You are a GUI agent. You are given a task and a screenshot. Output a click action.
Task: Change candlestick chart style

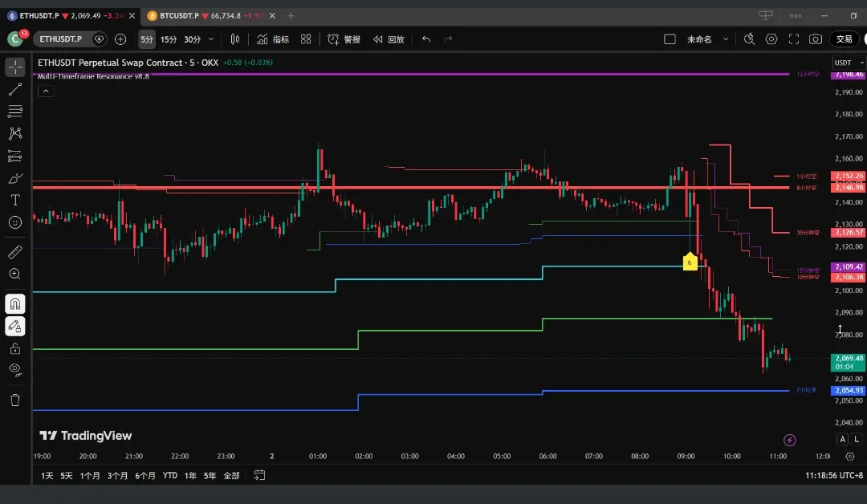pyautogui.click(x=235, y=39)
